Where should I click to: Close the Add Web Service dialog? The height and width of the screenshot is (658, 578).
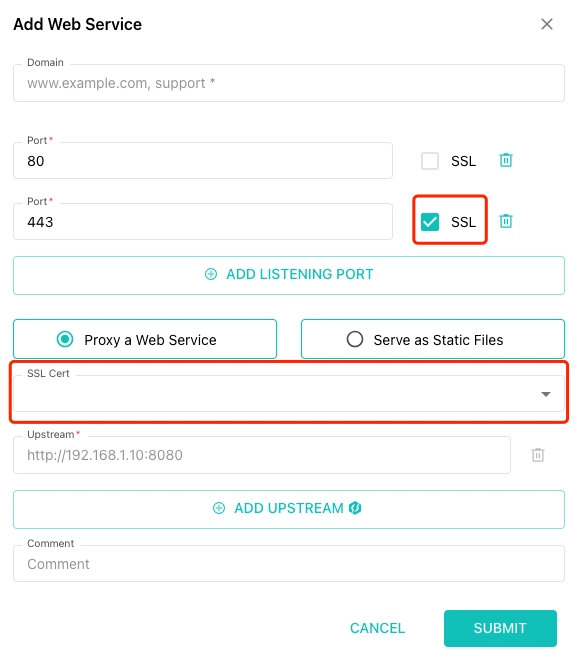point(547,24)
